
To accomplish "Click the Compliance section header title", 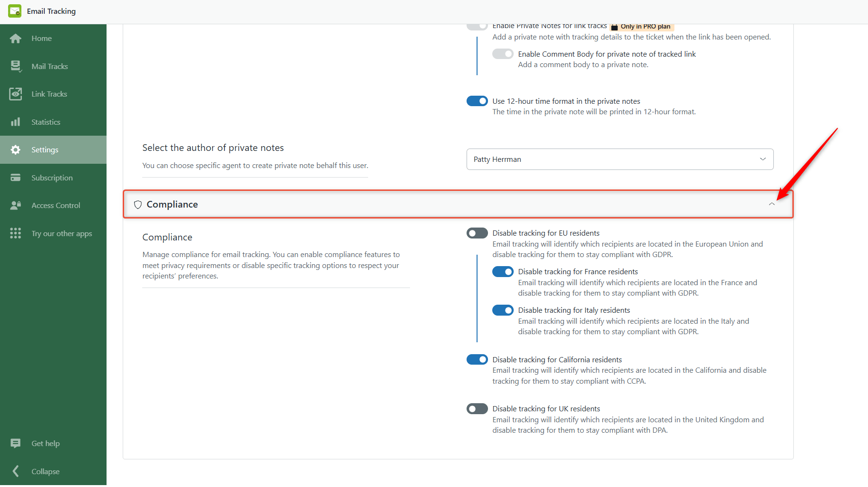I will click(172, 204).
